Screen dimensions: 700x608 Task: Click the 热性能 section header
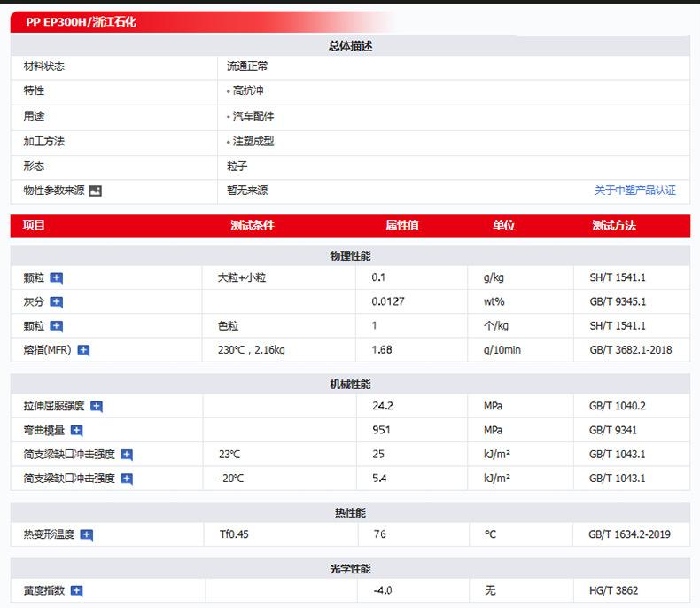pos(351,513)
